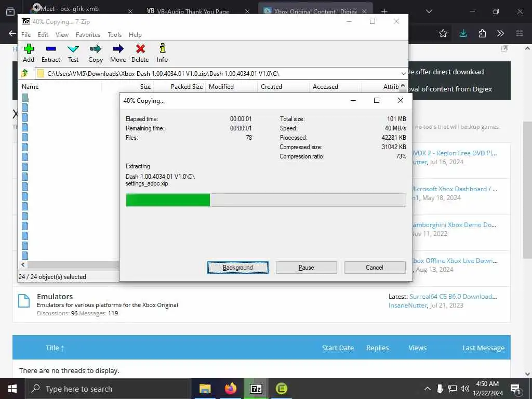Run the Test tool in 7-Zip
The width and height of the screenshot is (532, 399).
pyautogui.click(x=73, y=53)
